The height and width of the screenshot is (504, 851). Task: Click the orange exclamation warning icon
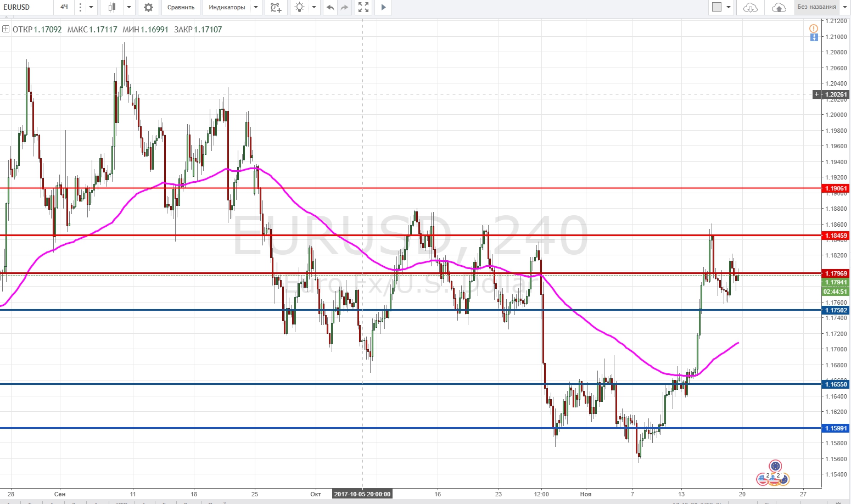(814, 28)
